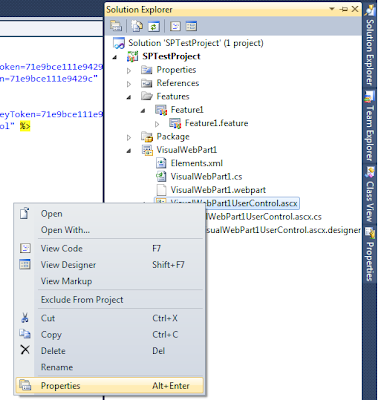This screenshot has width=378, height=400.
Task: Open the Properties side tab
Action: point(369,255)
